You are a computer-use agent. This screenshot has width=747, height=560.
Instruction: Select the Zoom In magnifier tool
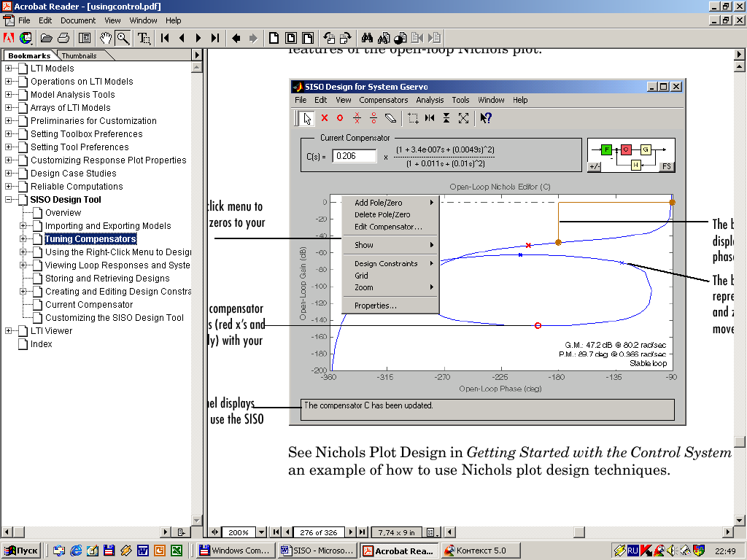(123, 38)
